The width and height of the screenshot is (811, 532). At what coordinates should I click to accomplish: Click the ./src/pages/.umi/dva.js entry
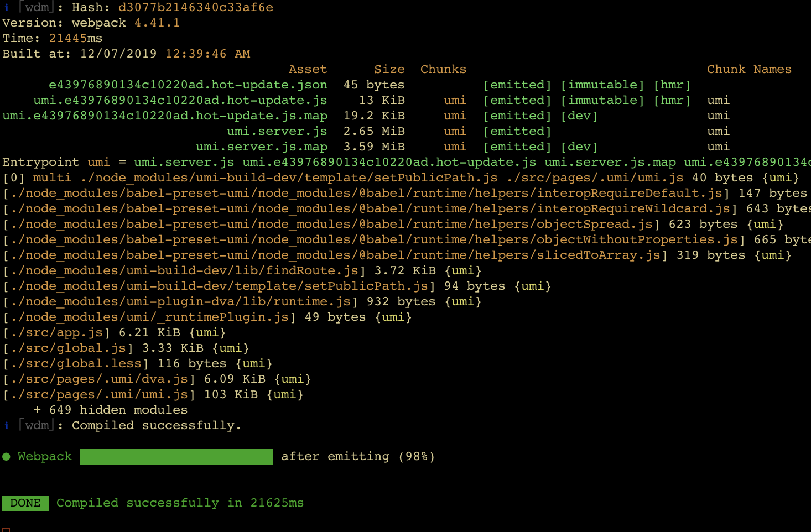157,379
